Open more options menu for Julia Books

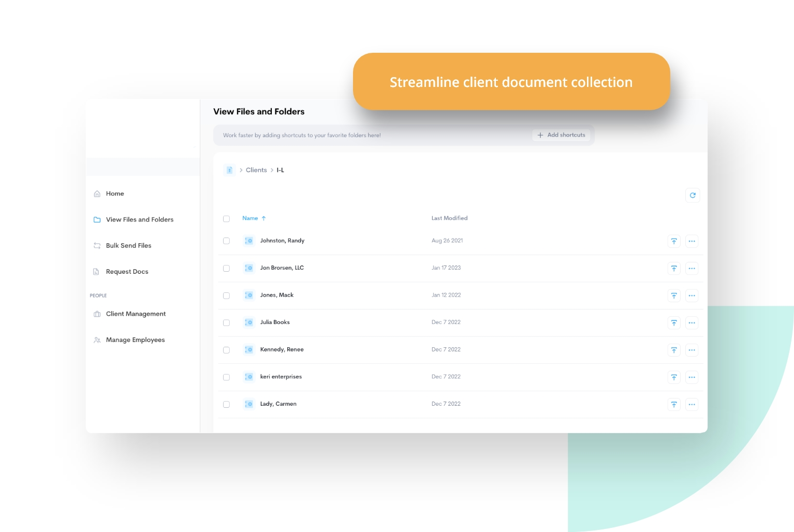pos(692,322)
